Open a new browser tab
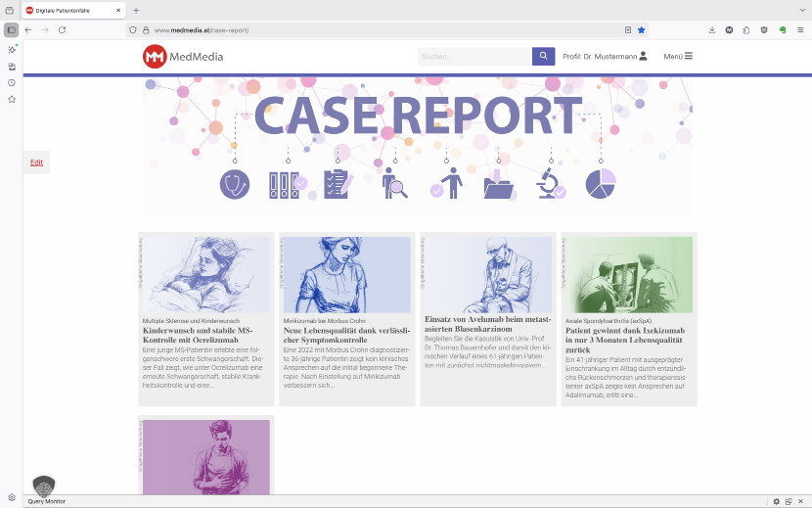Image resolution: width=812 pixels, height=508 pixels. click(x=136, y=10)
